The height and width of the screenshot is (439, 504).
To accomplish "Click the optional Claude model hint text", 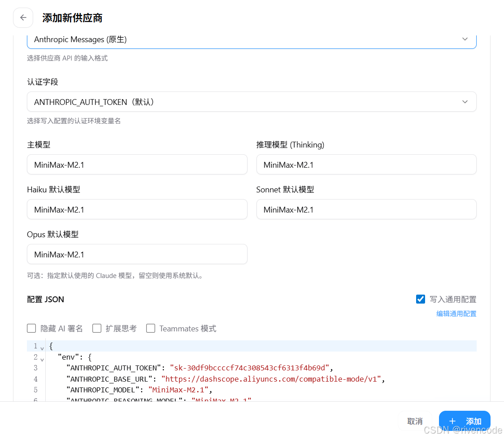I will tap(115, 276).
